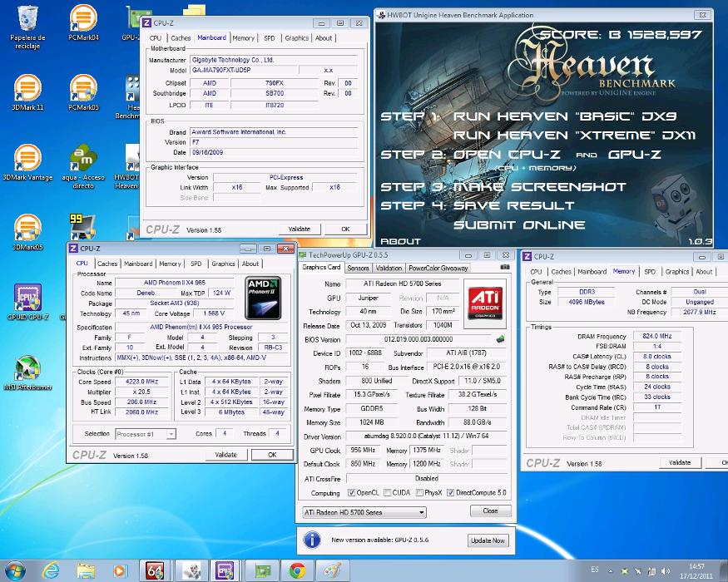
Task: Open the PCMark04 desktop shortcut
Action: [x=83, y=22]
